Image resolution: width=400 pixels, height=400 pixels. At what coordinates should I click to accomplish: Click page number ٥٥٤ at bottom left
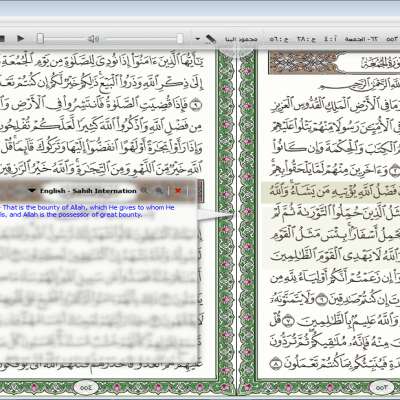point(86,388)
